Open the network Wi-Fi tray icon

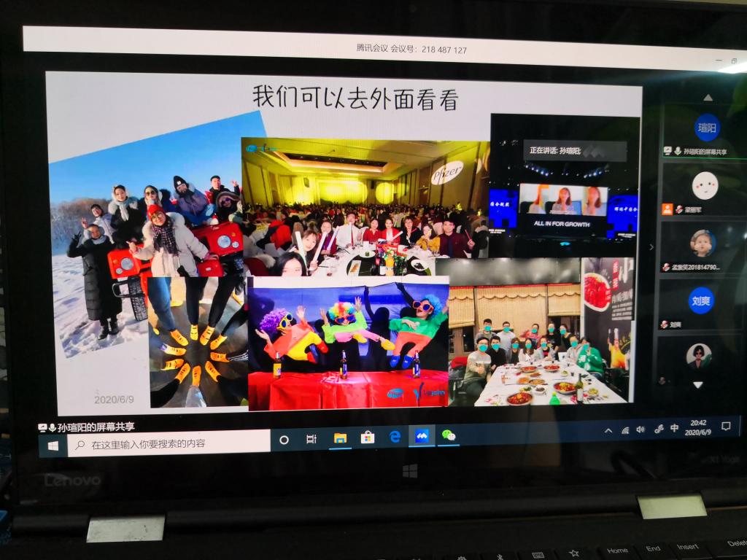click(625, 430)
